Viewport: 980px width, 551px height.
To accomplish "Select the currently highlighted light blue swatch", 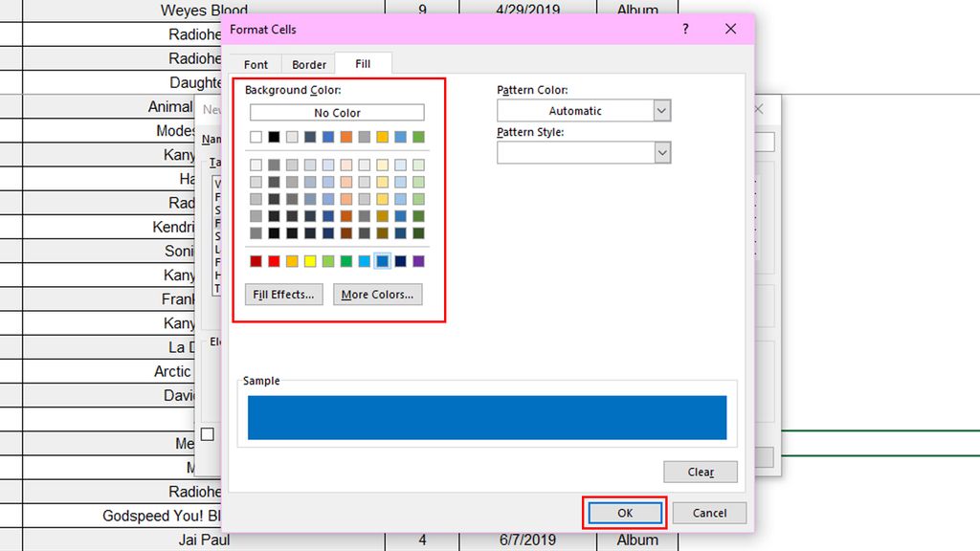I will [x=382, y=260].
